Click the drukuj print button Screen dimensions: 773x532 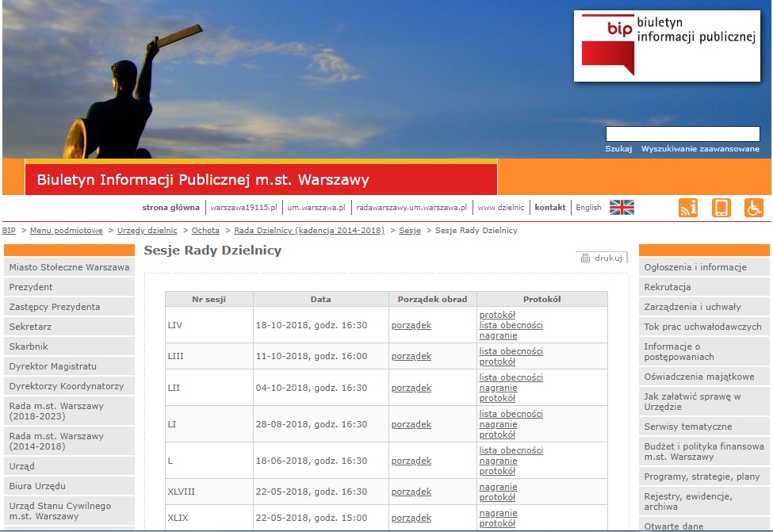602,258
